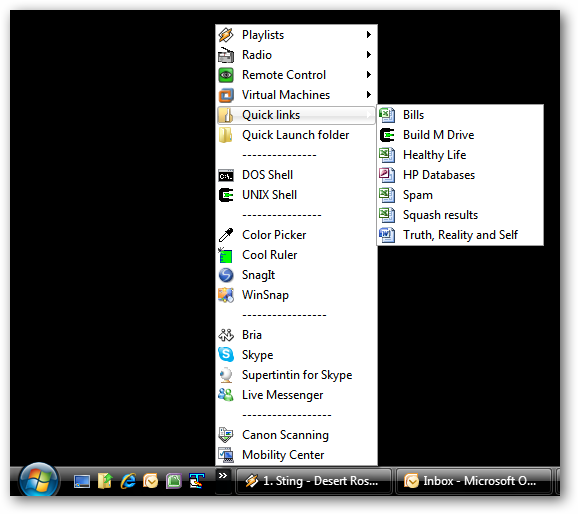
Task: Open the Spam spreadsheet link
Action: pyautogui.click(x=460, y=195)
